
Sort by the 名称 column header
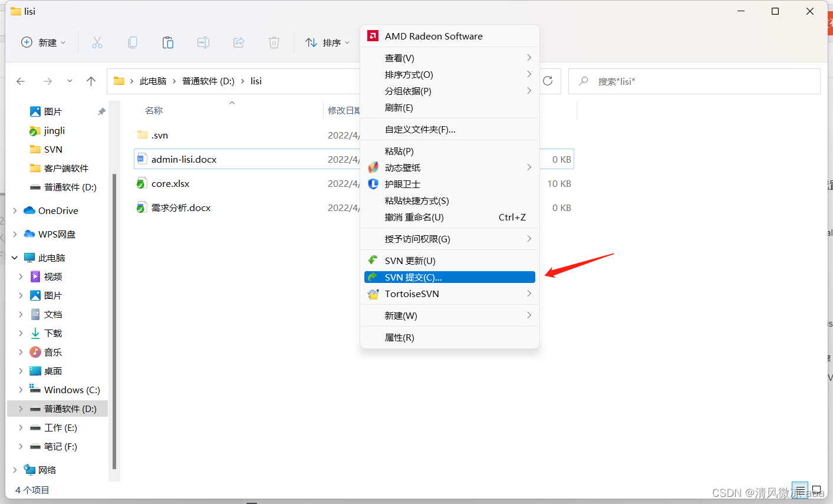coord(154,110)
